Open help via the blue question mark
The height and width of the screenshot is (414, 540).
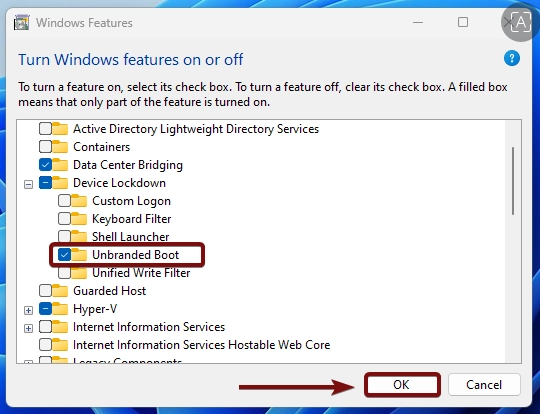coord(511,58)
